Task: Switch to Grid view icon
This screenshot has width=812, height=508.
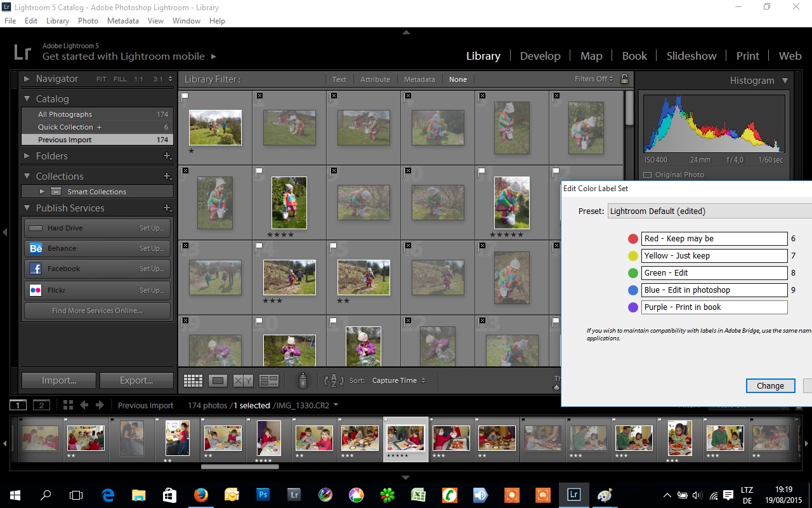Action: [x=193, y=380]
